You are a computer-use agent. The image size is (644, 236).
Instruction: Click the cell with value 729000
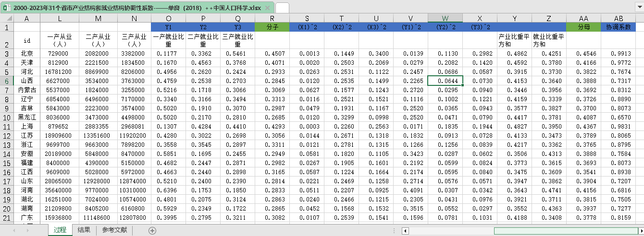(x=60, y=54)
